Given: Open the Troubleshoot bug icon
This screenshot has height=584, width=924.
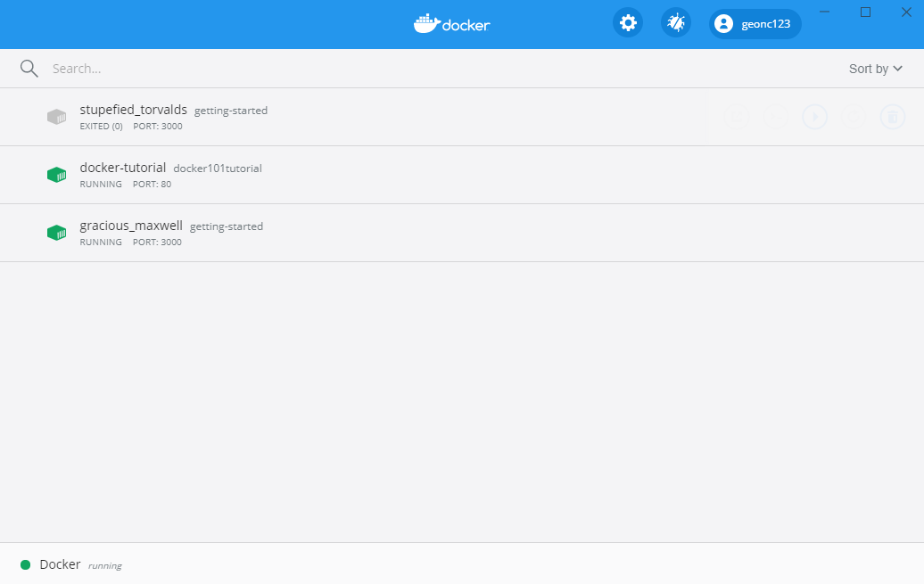Looking at the screenshot, I should 675,23.
